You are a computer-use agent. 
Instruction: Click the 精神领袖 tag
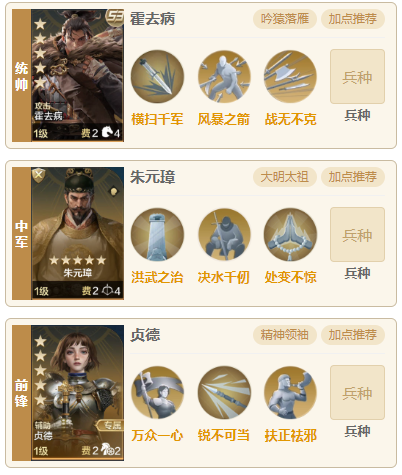(285, 335)
